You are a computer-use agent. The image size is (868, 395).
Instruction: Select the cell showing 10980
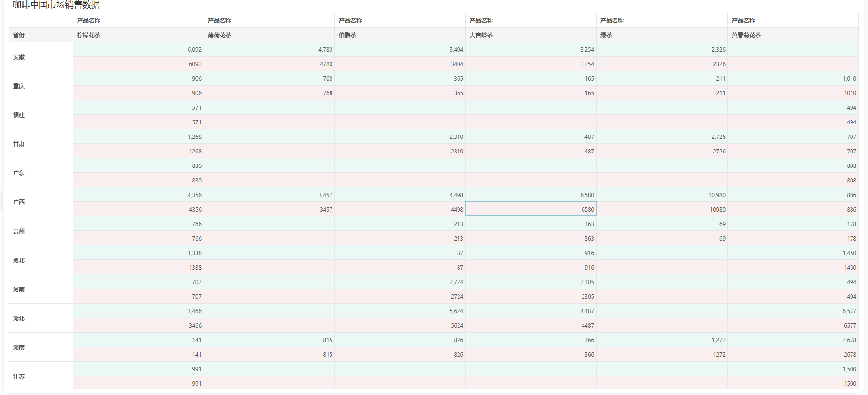point(662,209)
